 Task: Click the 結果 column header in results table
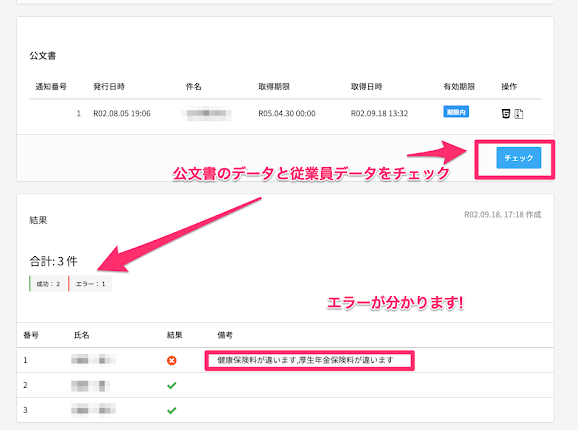click(x=175, y=335)
